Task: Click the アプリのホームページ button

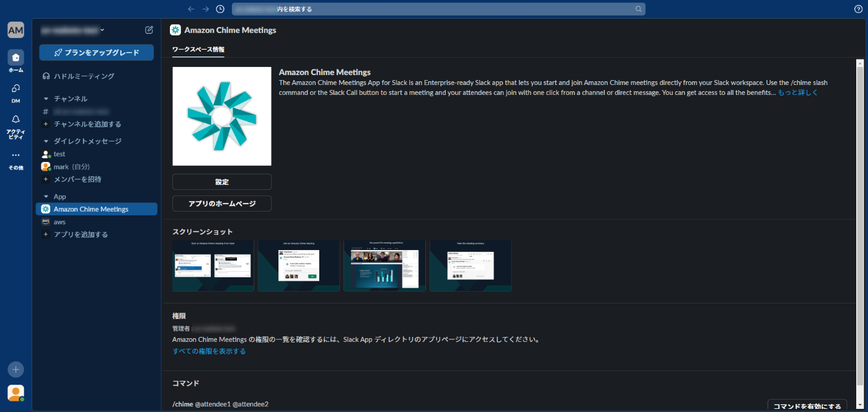Action: tap(222, 204)
